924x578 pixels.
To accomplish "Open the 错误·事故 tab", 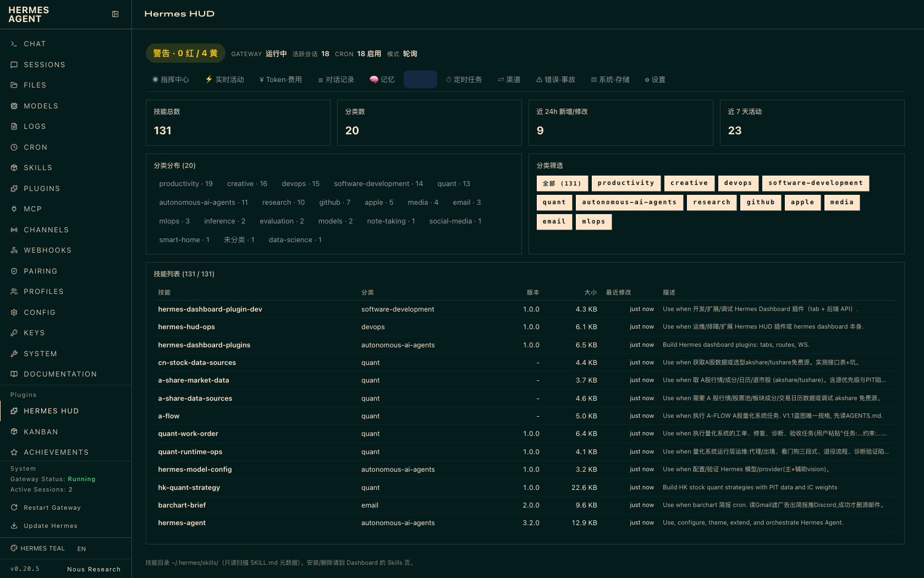I will [x=555, y=80].
